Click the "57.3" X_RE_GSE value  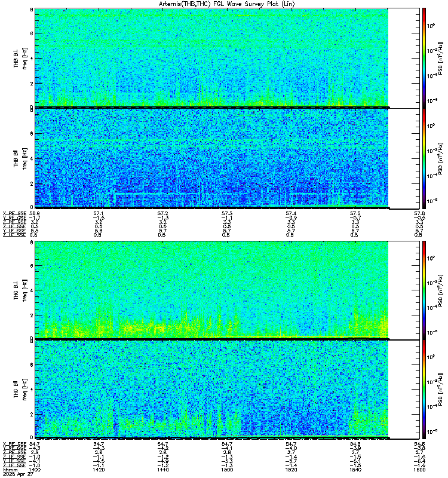227,213
